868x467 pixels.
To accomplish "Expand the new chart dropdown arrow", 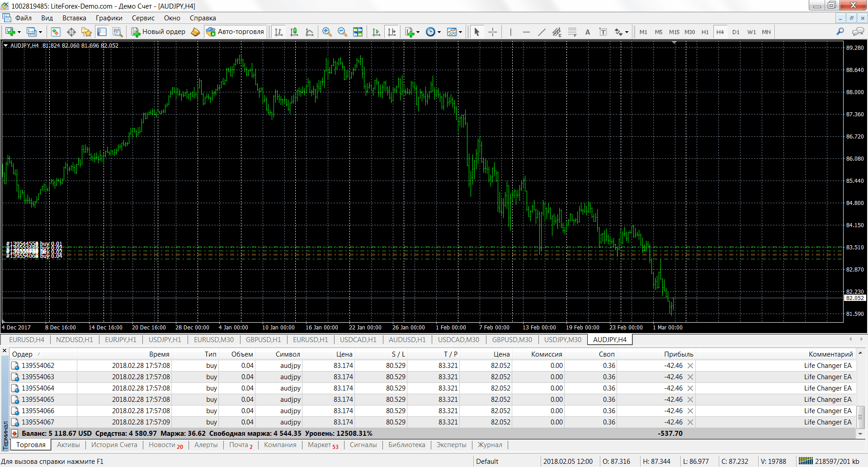I will click(19, 32).
